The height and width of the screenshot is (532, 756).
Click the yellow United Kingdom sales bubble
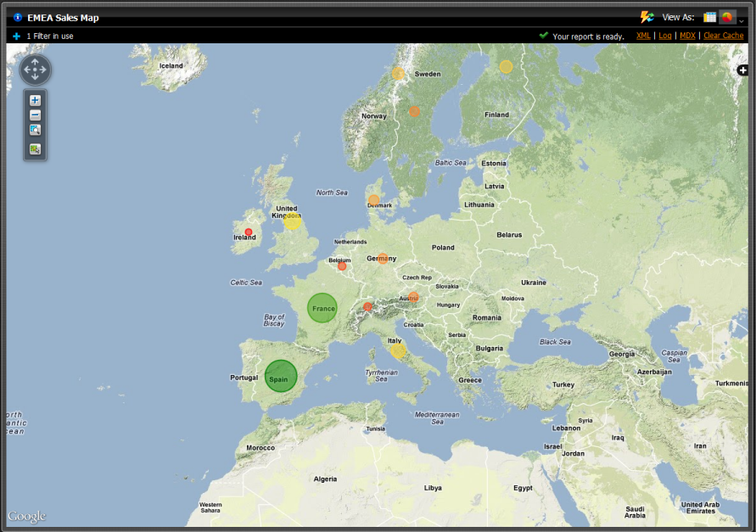click(293, 221)
